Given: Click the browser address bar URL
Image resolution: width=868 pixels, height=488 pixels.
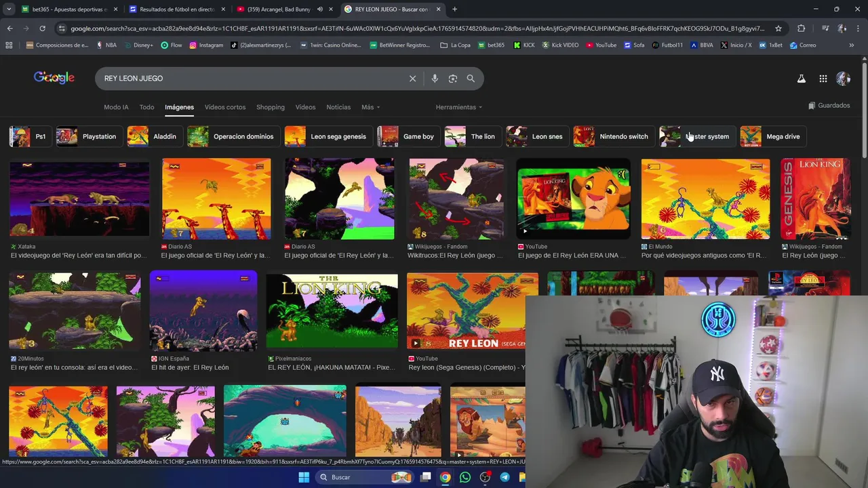Looking at the screenshot, I should (x=417, y=28).
